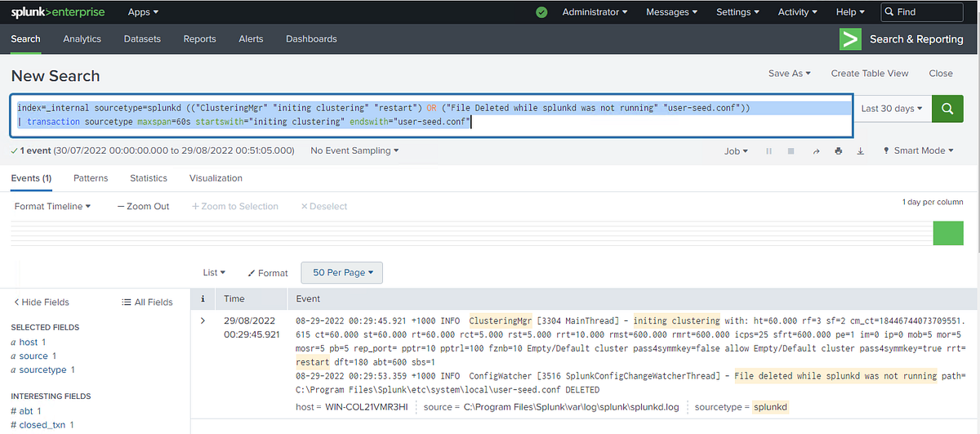
Task: Click the Close link
Action: (x=941, y=74)
